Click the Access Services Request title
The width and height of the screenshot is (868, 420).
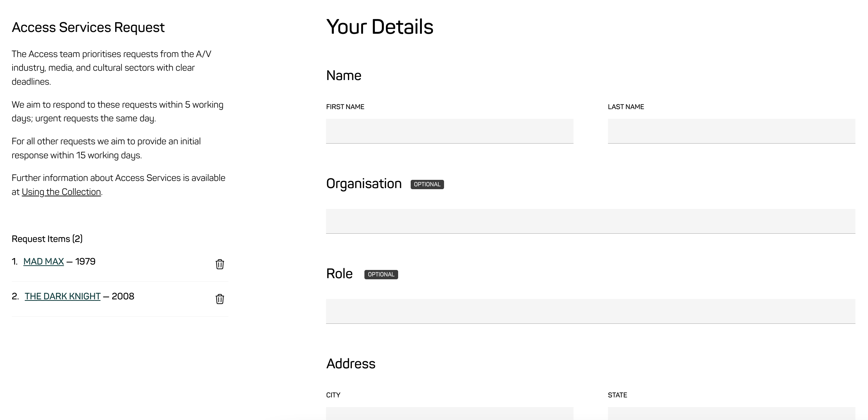click(x=88, y=28)
